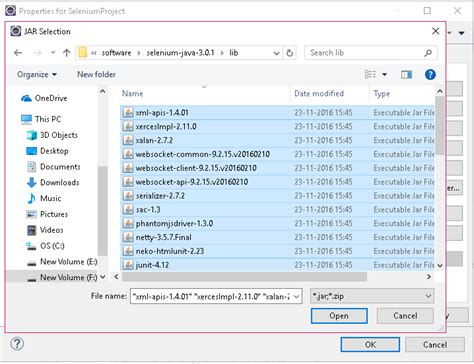This screenshot has width=474, height=364.
Task: Click the Back navigation arrow
Action: pos(18,53)
